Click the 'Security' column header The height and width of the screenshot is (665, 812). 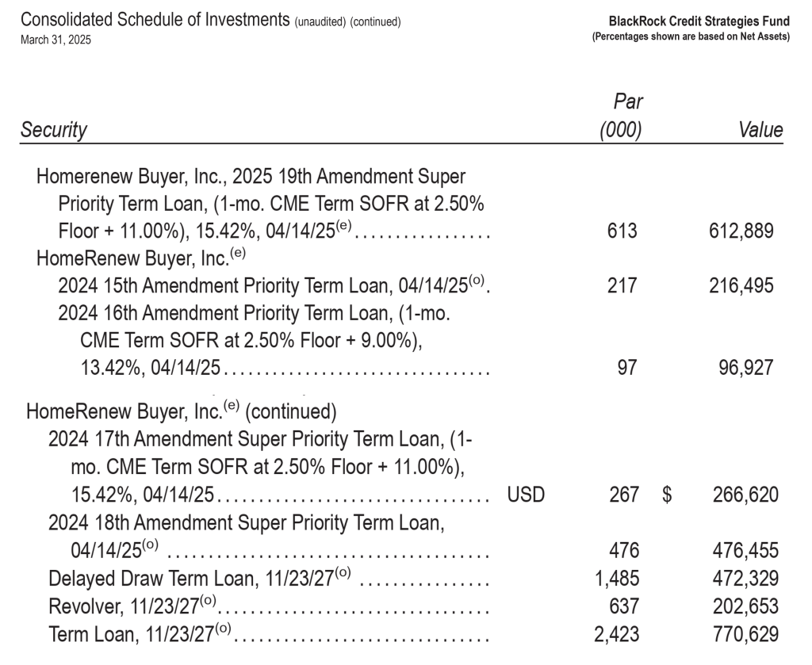pos(54,130)
